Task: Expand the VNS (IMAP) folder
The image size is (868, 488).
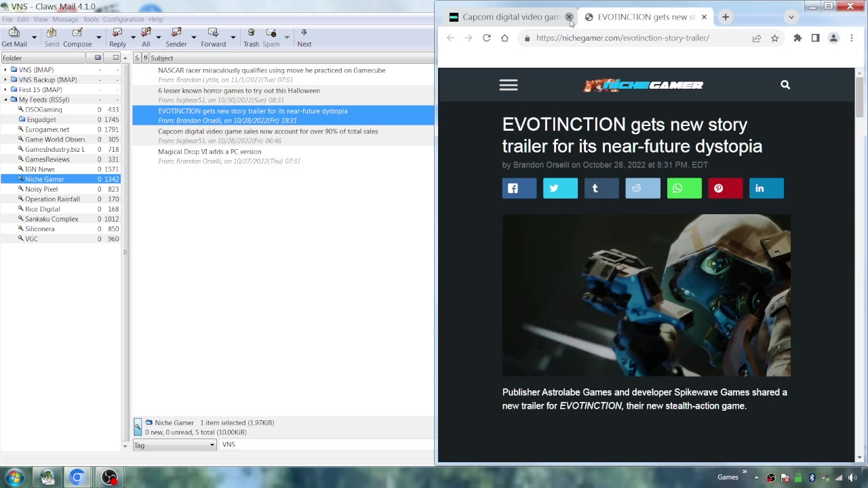Action: 5,70
